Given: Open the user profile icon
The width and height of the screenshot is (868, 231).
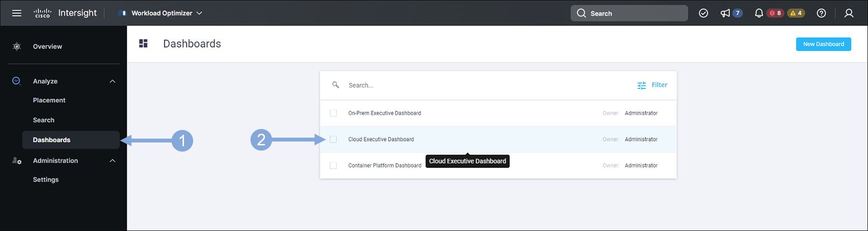Looking at the screenshot, I should click(x=849, y=13).
